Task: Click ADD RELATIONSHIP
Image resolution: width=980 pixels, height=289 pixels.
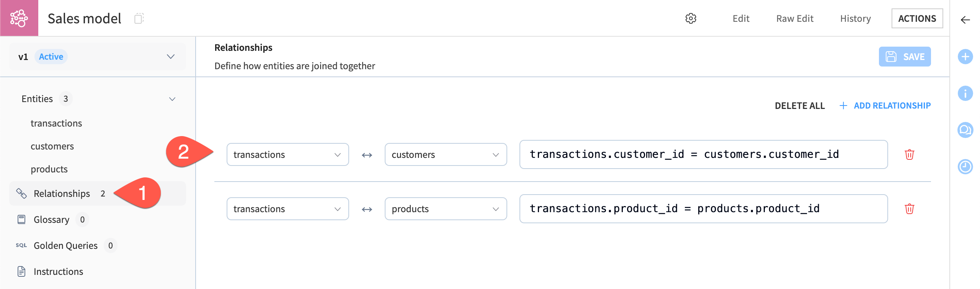Action: [x=885, y=106]
